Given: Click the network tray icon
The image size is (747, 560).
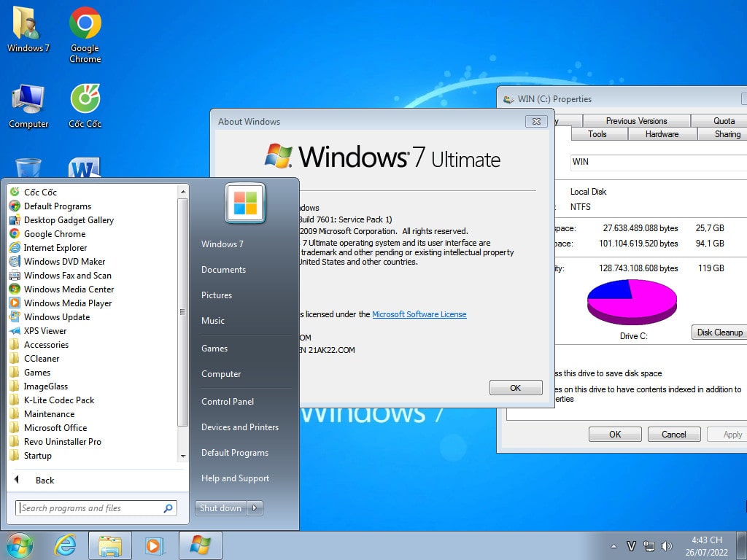Looking at the screenshot, I should coord(649,546).
